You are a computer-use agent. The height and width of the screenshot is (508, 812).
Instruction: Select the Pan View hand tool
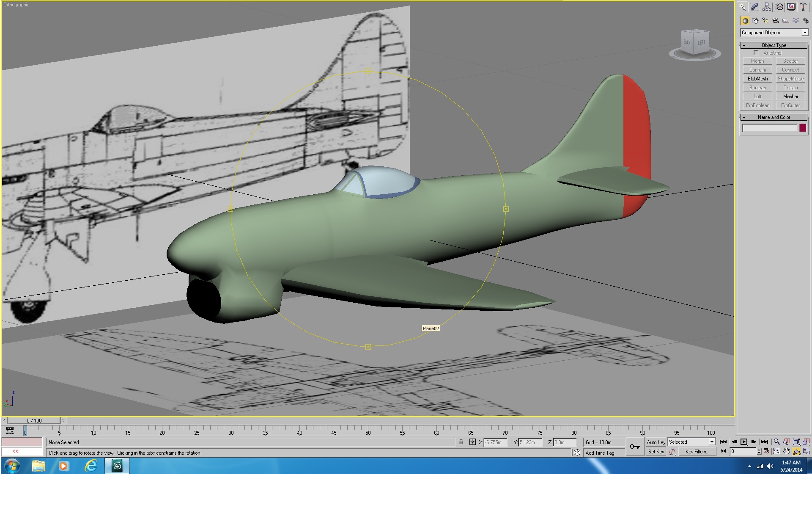pos(787,452)
